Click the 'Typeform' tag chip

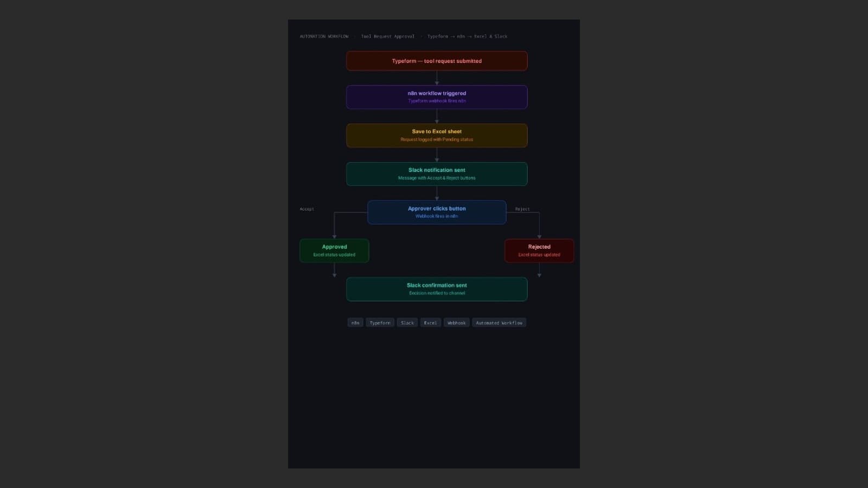pyautogui.click(x=380, y=323)
